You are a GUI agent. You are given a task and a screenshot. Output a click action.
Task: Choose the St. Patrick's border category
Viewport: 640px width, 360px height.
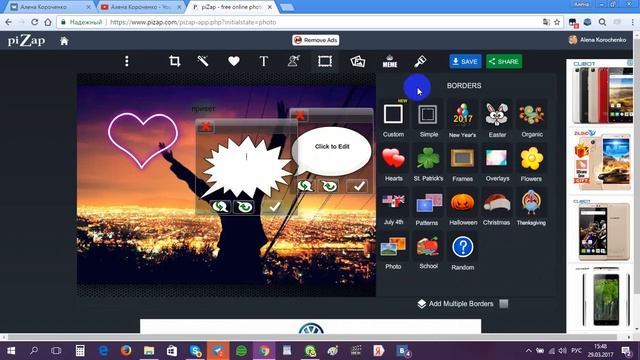(x=428, y=163)
